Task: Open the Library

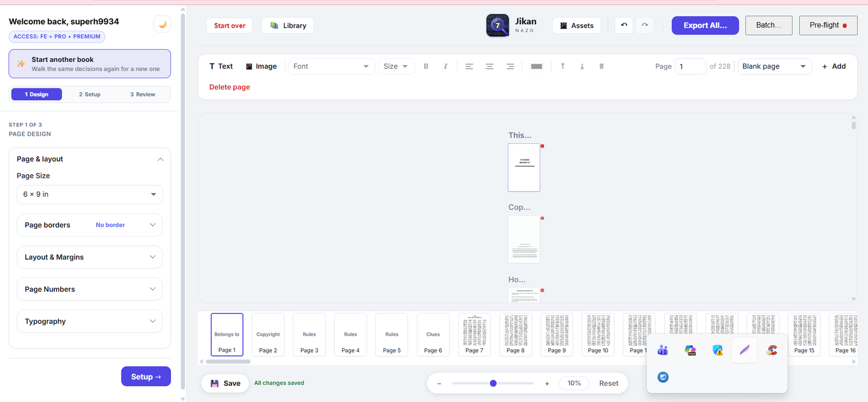Action: (288, 25)
